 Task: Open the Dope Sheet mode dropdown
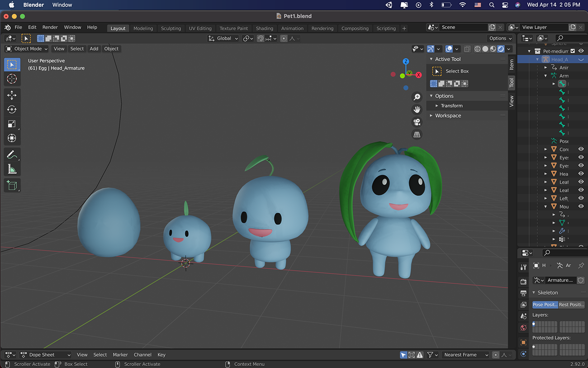click(46, 355)
